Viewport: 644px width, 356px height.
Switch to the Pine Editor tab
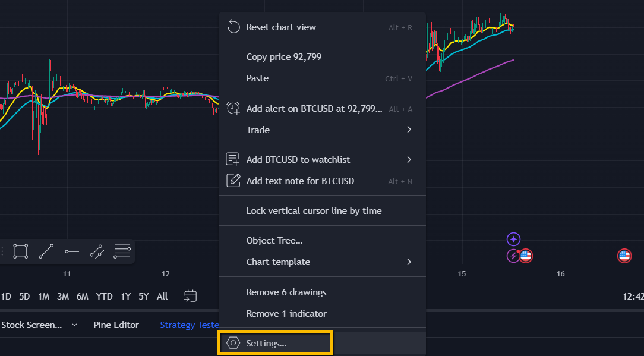point(116,325)
